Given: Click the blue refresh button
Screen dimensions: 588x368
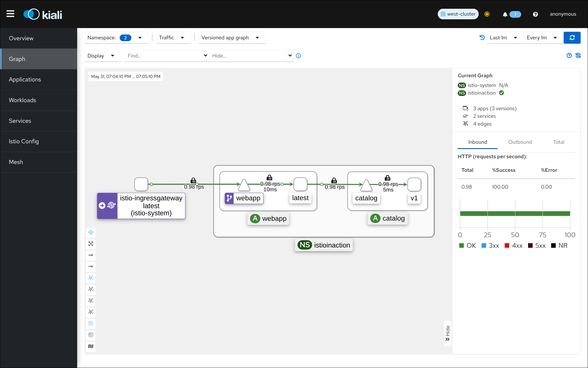Looking at the screenshot, I should tap(572, 38).
